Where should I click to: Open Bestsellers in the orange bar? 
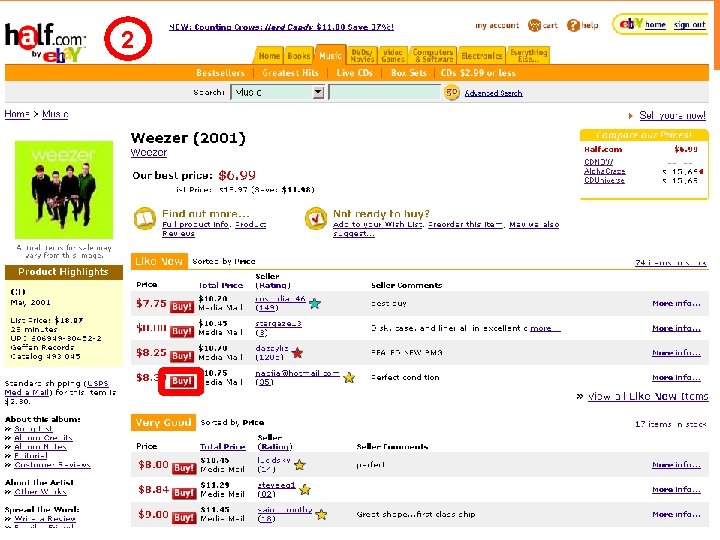click(220, 73)
